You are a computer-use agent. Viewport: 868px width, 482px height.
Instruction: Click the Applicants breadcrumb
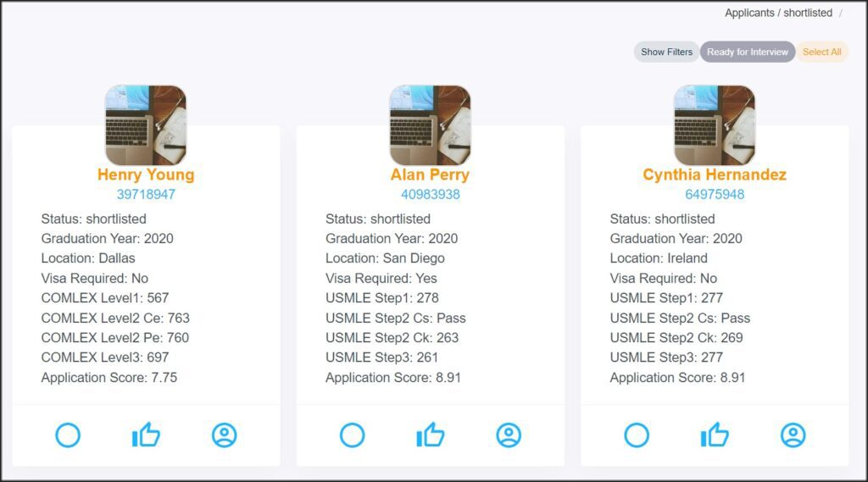(x=749, y=13)
